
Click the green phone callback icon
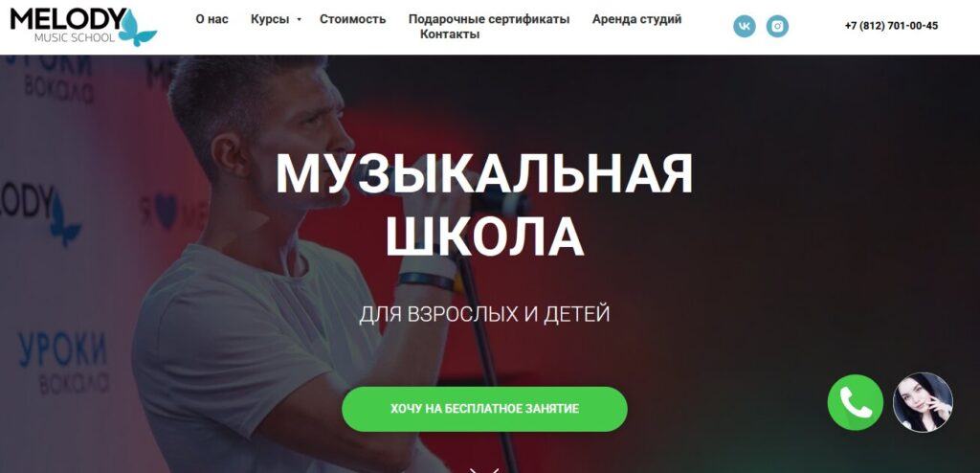(855, 402)
